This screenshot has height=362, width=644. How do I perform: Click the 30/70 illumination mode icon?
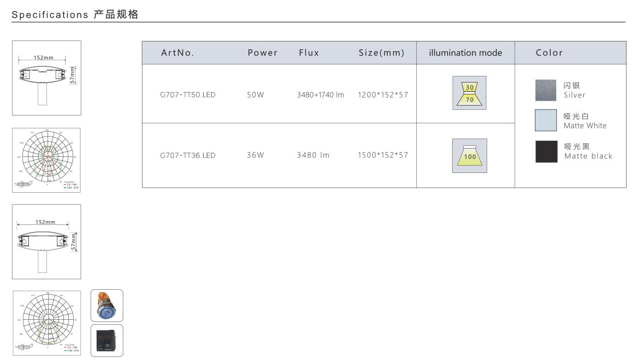click(469, 93)
